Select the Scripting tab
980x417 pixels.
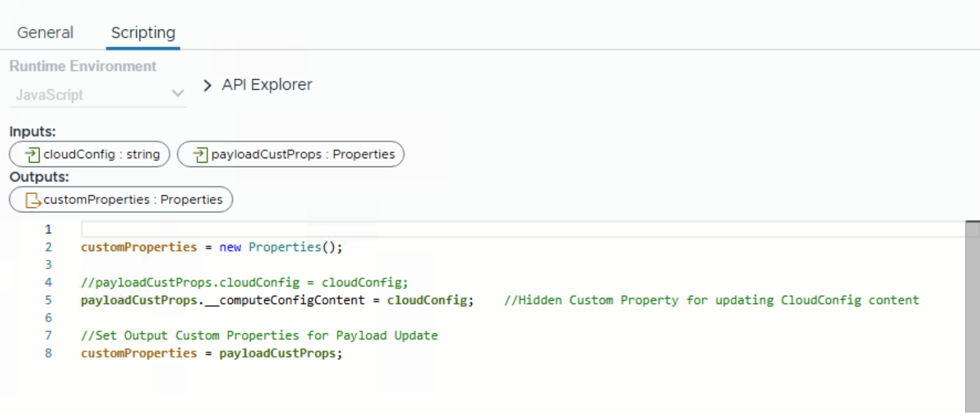pyautogui.click(x=143, y=33)
